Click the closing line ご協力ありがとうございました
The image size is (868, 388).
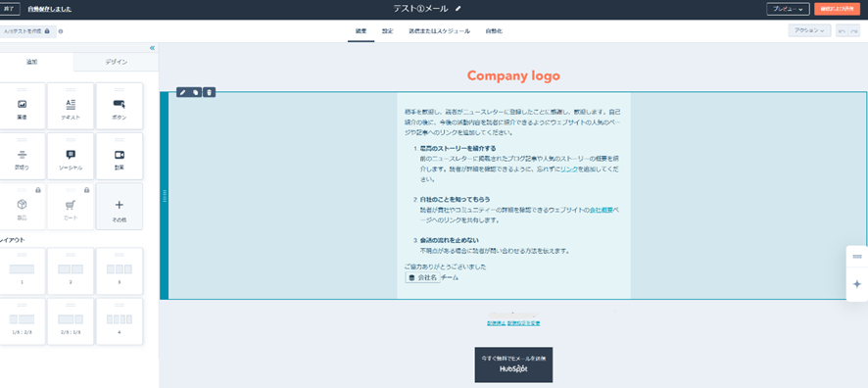tap(446, 267)
